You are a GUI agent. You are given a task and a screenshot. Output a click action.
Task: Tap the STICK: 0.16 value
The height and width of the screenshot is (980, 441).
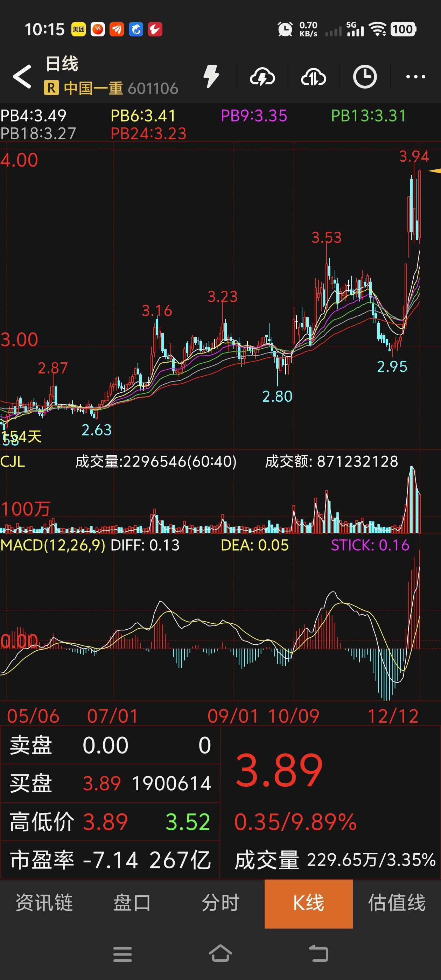tap(370, 545)
